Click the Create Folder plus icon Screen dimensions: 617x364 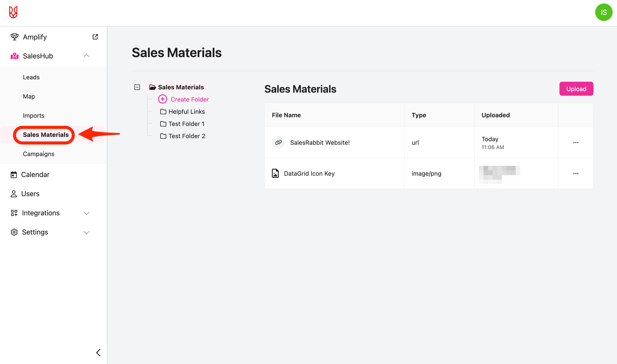[162, 99]
